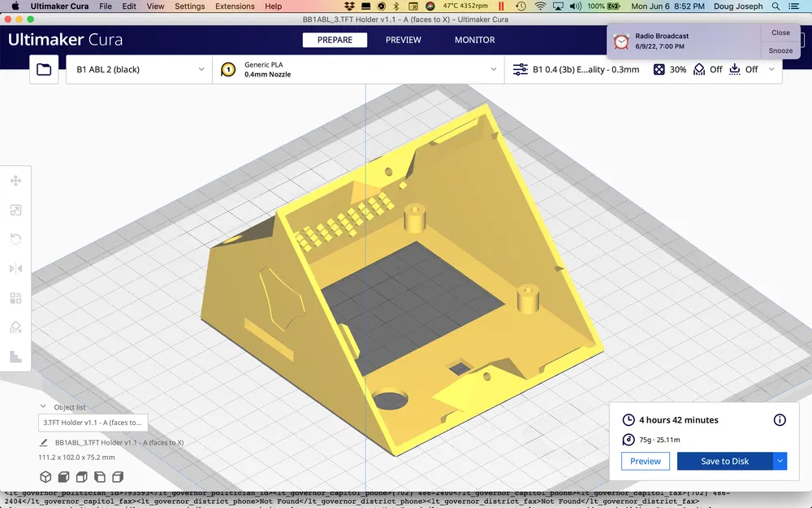
Task: Open the Save to Disk output options arrow
Action: coord(780,461)
